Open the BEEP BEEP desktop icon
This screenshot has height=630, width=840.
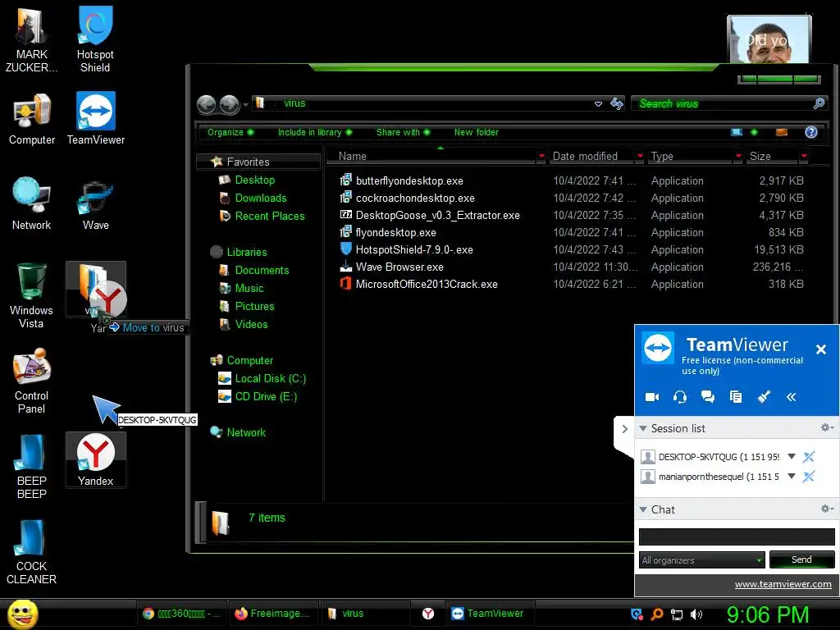point(31,466)
